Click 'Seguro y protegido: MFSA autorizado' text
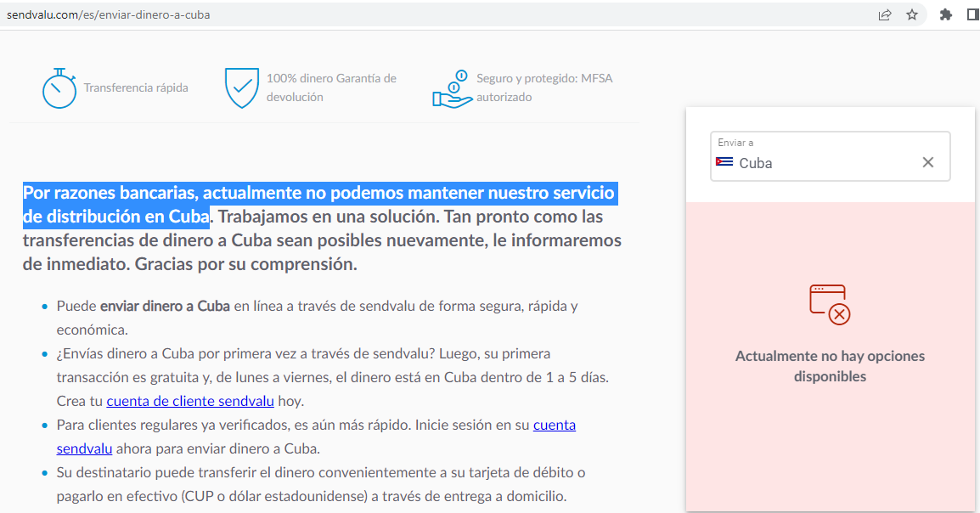This screenshot has width=980, height=513. click(544, 87)
